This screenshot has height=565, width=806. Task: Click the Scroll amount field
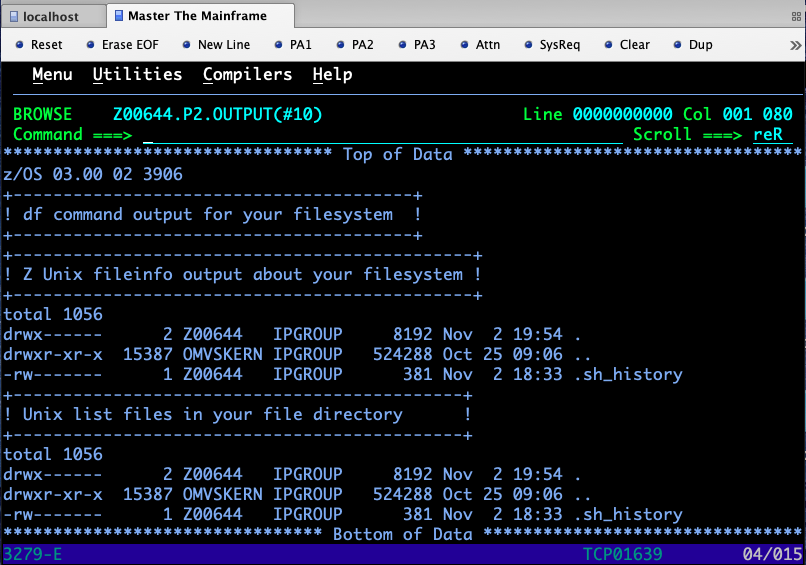pos(773,135)
